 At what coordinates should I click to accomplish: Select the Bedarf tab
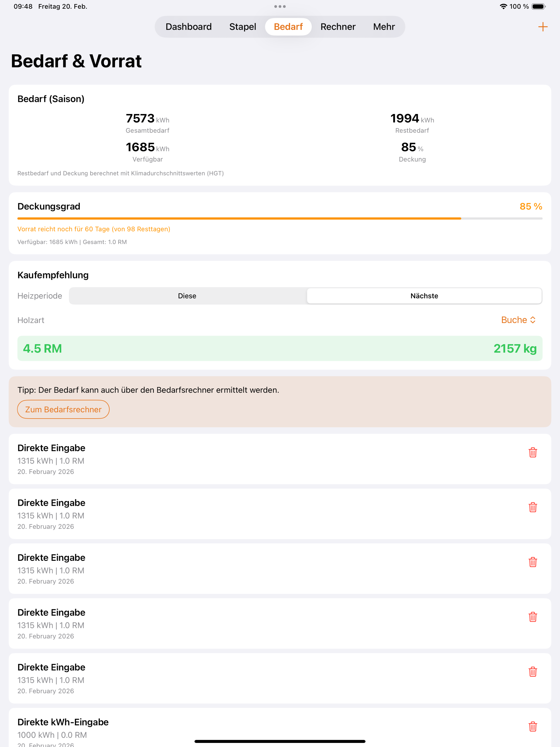tap(288, 27)
